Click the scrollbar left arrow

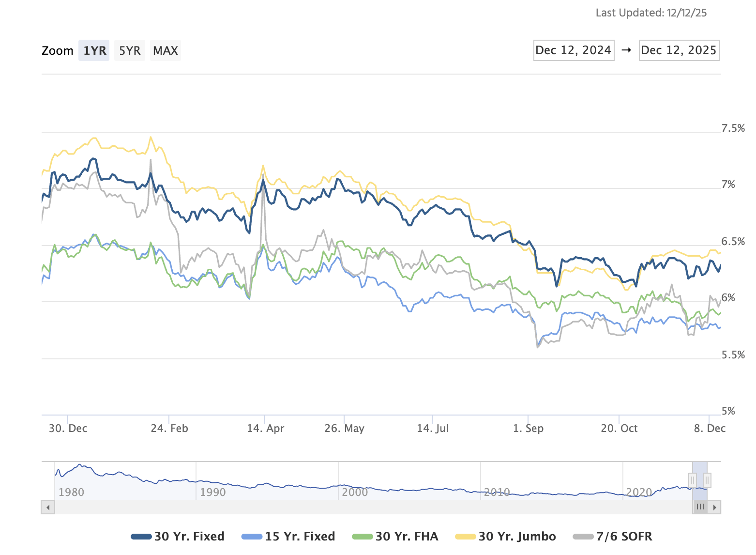[48, 507]
